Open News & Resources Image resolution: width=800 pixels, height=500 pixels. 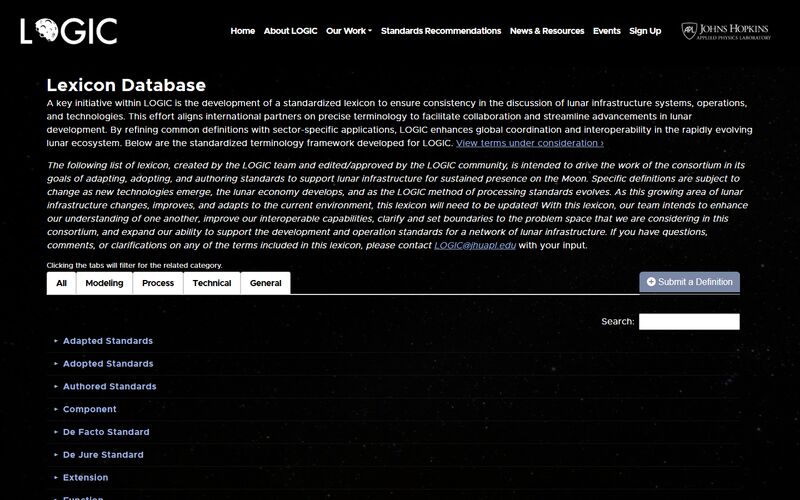[547, 31]
